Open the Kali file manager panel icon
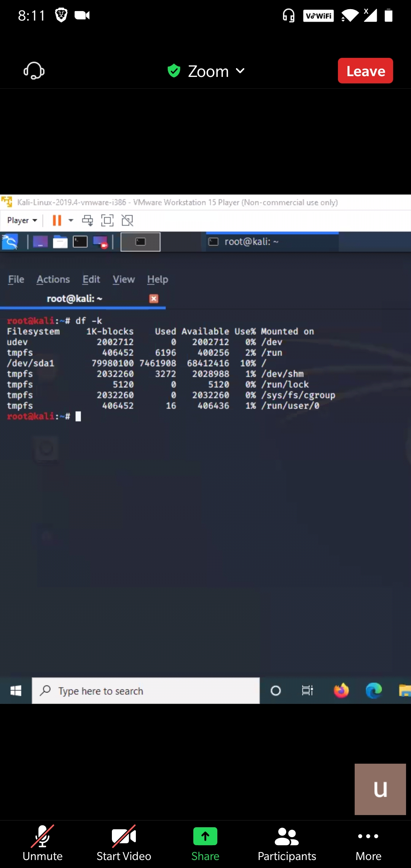The height and width of the screenshot is (868, 411). coord(60,242)
